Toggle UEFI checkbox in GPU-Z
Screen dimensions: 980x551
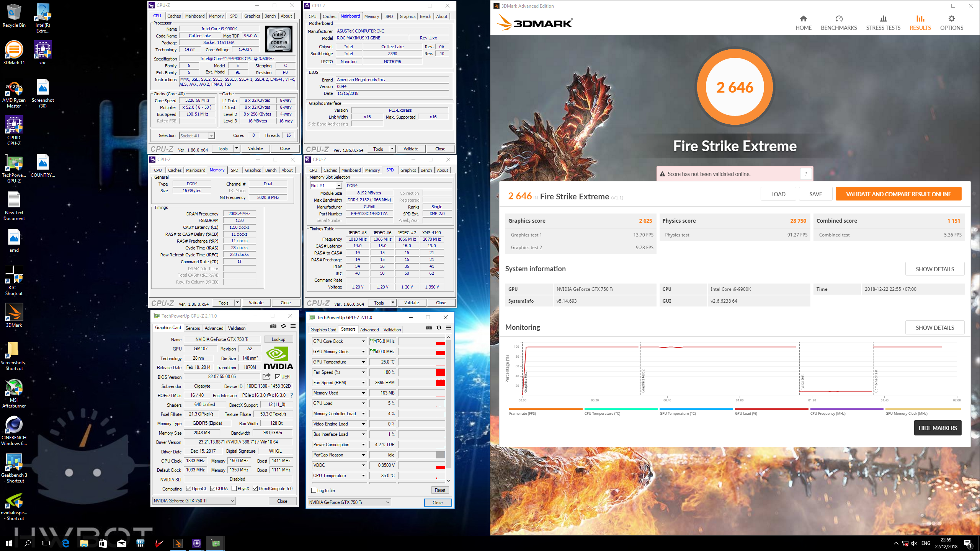click(x=278, y=377)
